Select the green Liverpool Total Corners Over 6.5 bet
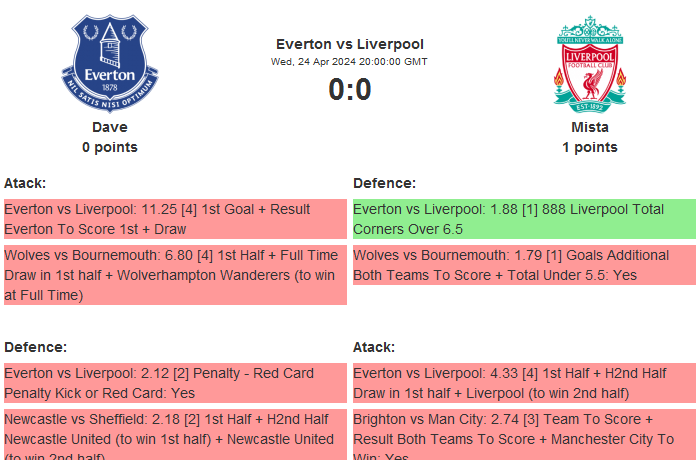Image resolution: width=700 pixels, height=460 pixels. pyautogui.click(x=523, y=219)
